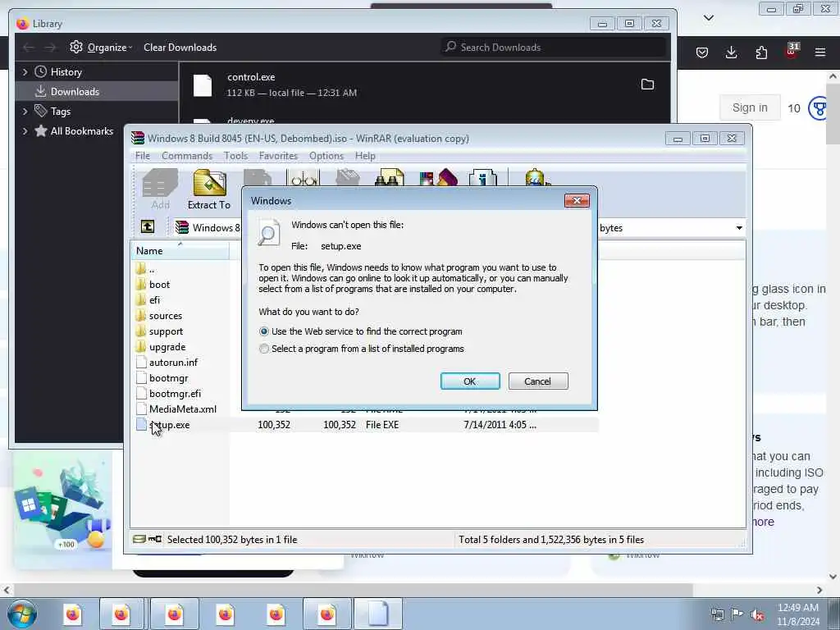
Task: Open the Firefox hamburger menu
Action: 820,52
